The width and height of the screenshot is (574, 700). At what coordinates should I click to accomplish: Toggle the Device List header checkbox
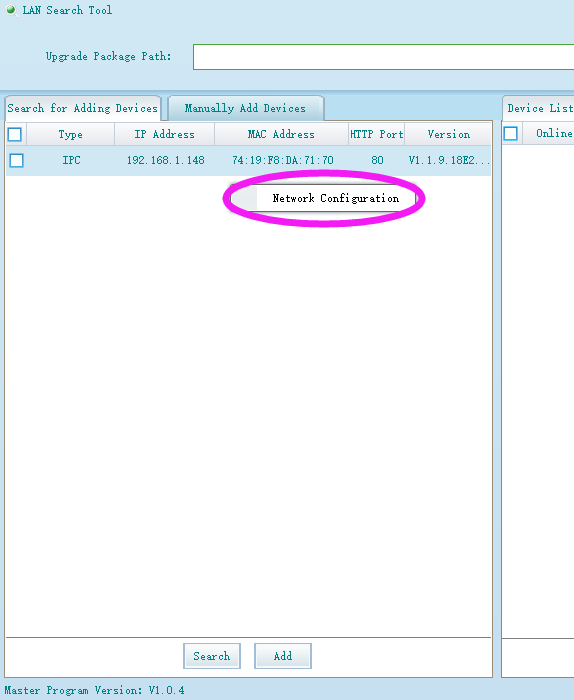pos(511,133)
